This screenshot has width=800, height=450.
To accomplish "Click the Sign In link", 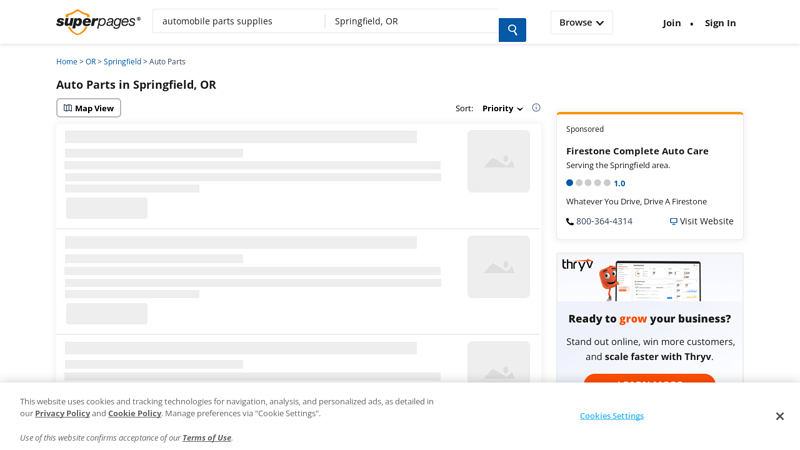I will [720, 23].
